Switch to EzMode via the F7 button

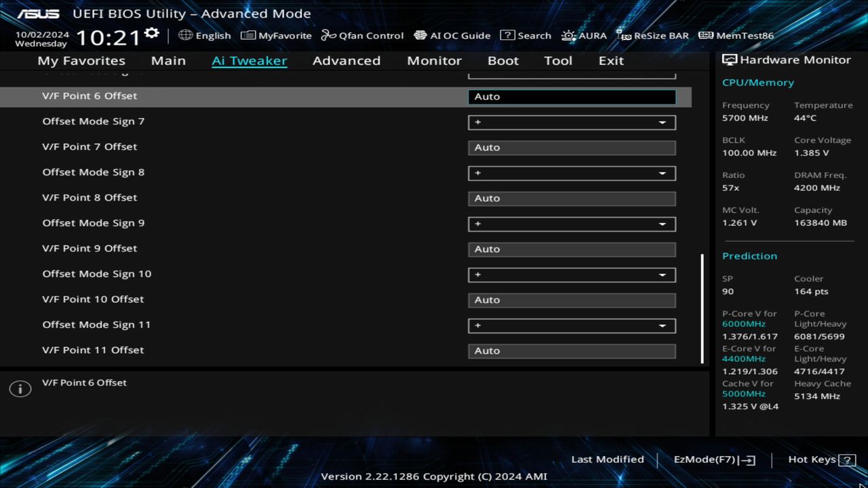[713, 459]
